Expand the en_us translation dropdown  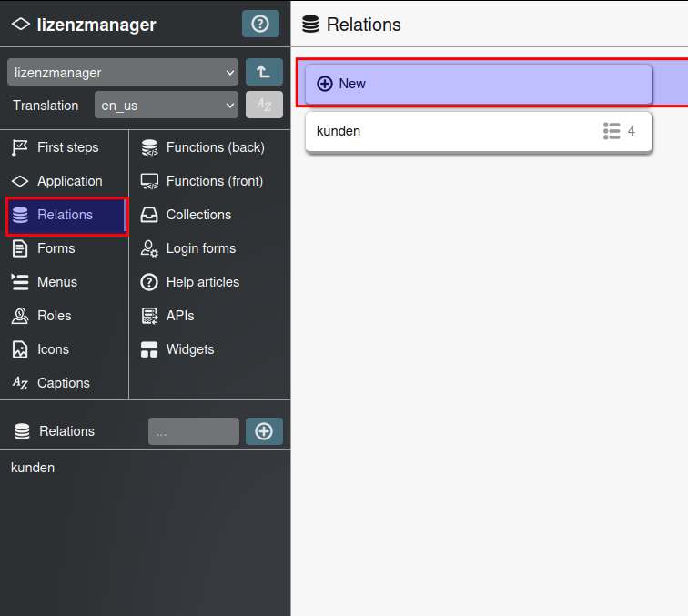[x=167, y=106]
